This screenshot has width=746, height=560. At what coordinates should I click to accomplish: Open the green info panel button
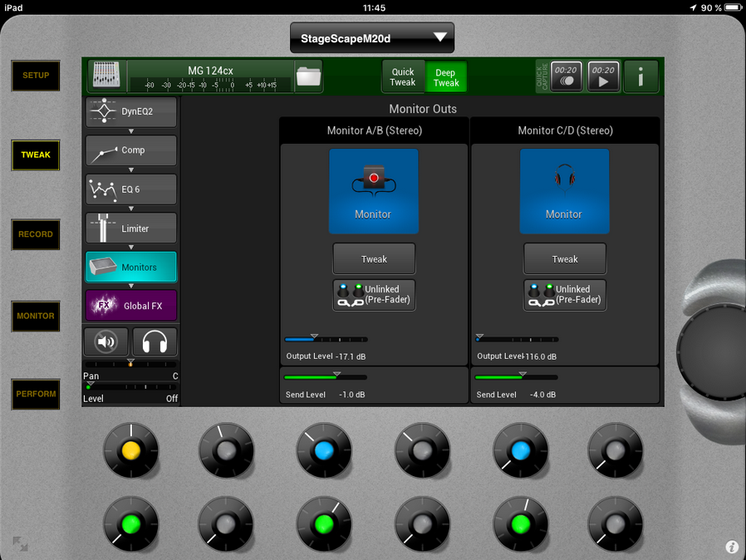click(x=640, y=76)
